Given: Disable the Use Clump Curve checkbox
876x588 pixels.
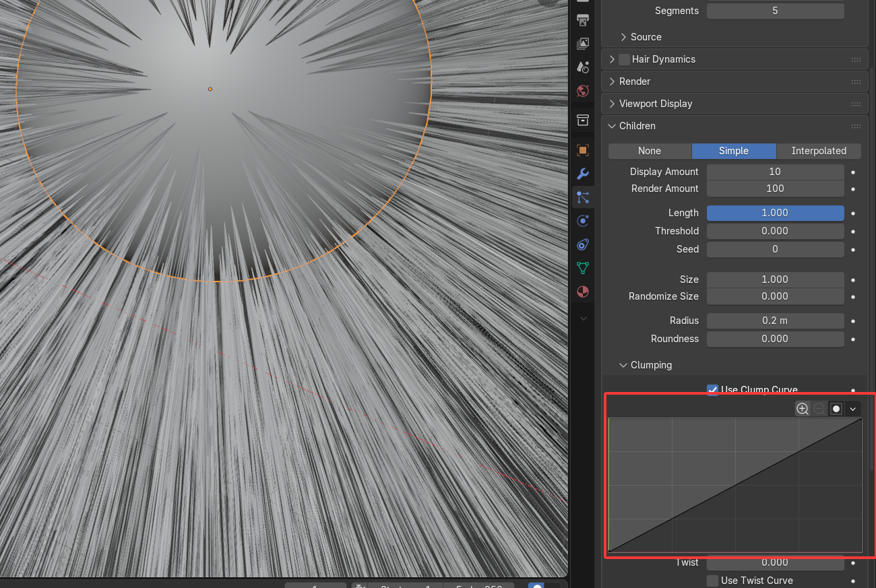Looking at the screenshot, I should [712, 389].
